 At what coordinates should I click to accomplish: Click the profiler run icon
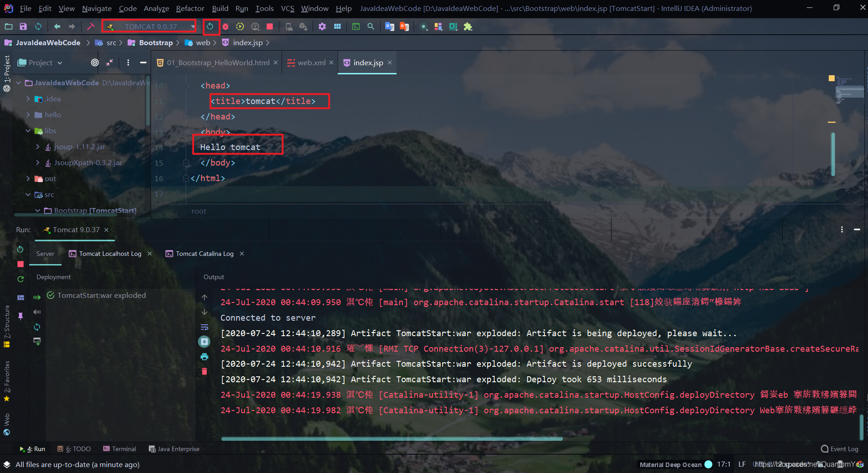(255, 26)
